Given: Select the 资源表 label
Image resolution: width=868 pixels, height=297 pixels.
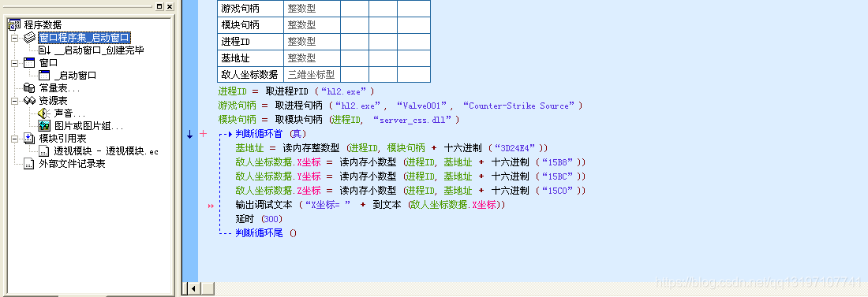Looking at the screenshot, I should point(53,101).
